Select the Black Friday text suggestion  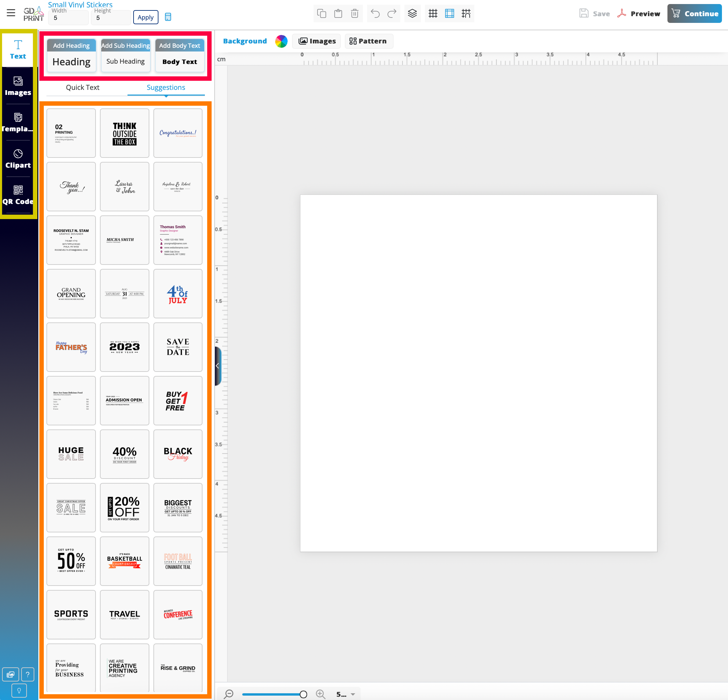pyautogui.click(x=178, y=454)
